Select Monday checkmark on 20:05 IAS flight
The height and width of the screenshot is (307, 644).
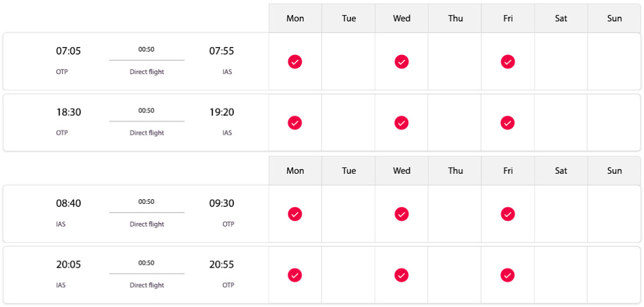[x=295, y=275]
